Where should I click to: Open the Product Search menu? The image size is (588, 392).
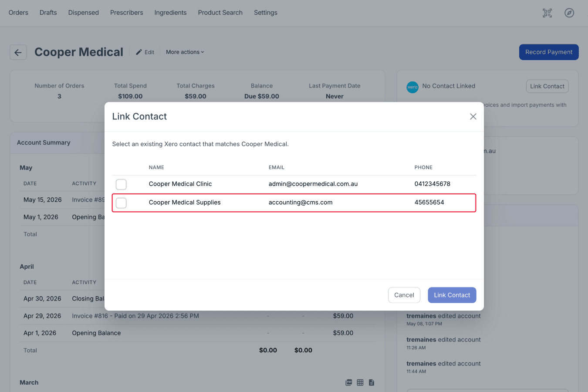pyautogui.click(x=220, y=13)
